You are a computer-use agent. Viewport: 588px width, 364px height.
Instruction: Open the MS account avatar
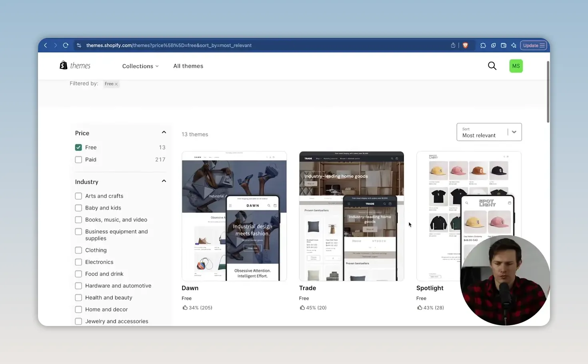[516, 66]
